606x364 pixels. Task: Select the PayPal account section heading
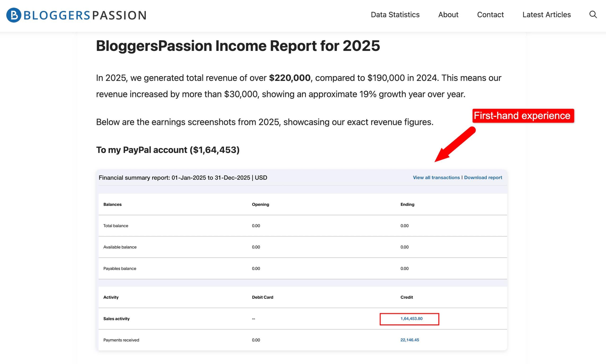tap(168, 150)
